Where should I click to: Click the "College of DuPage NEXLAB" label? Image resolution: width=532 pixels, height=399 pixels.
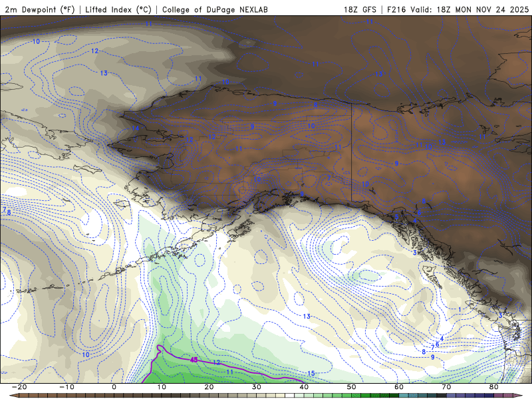(215, 9)
